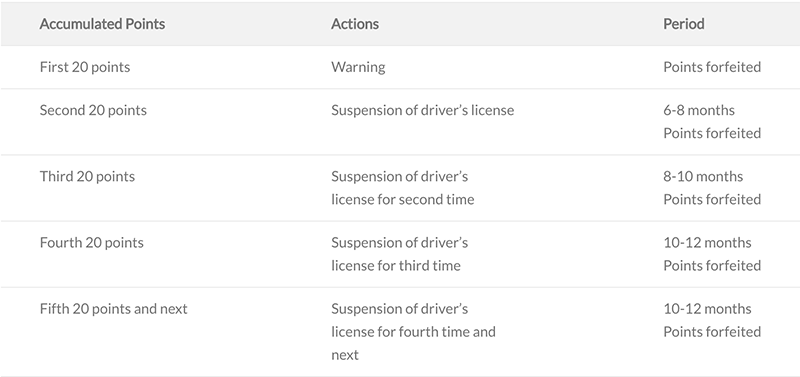Select the Second 20 points cell
This screenshot has height=377, width=800.
pos(93,110)
